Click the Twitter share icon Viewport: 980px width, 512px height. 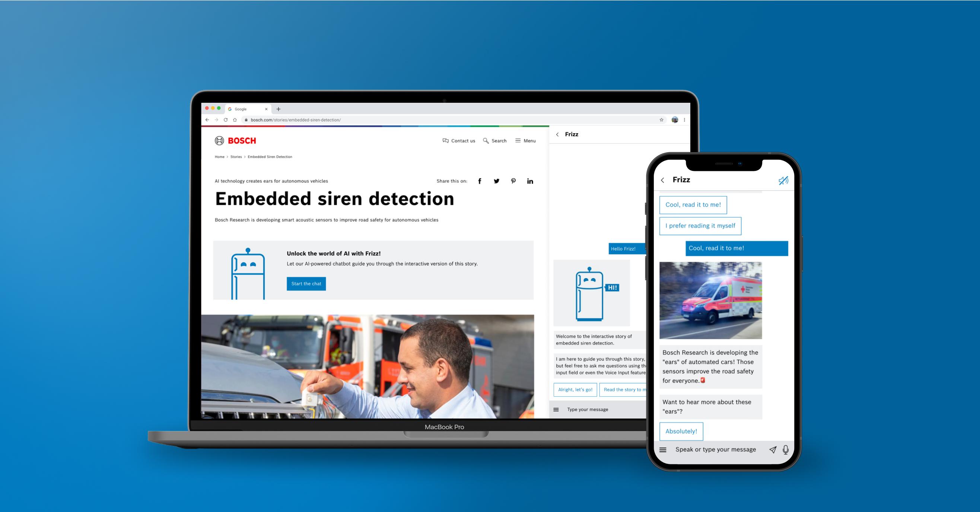pos(496,181)
